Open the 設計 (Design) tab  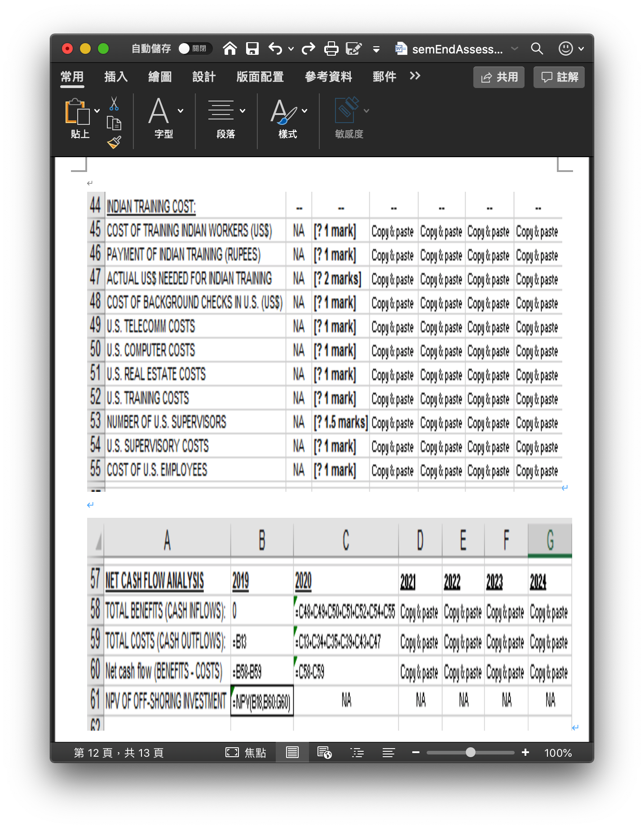pos(204,77)
